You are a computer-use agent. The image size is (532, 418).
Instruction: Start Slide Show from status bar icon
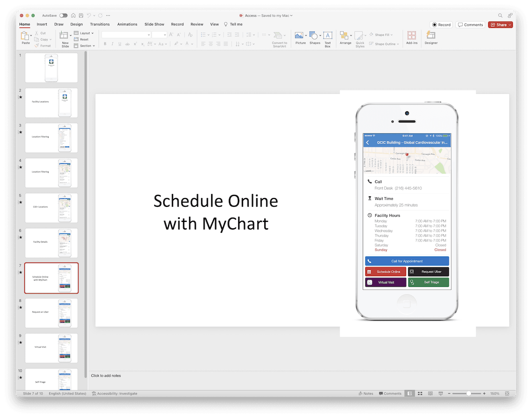click(x=440, y=394)
